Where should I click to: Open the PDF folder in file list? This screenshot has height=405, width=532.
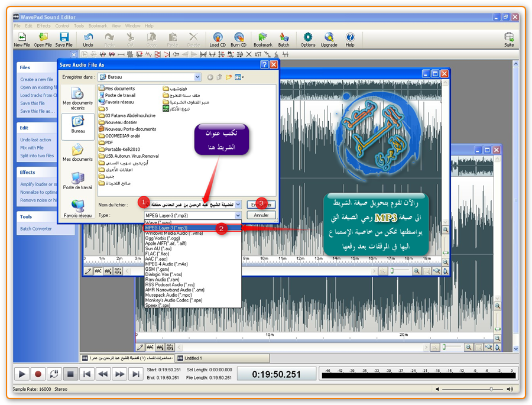109,142
